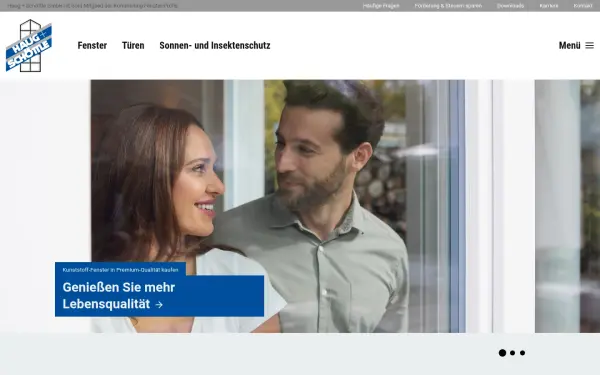Click arrow icon after Lebensqualität
The height and width of the screenshot is (375, 600).
[159, 305]
